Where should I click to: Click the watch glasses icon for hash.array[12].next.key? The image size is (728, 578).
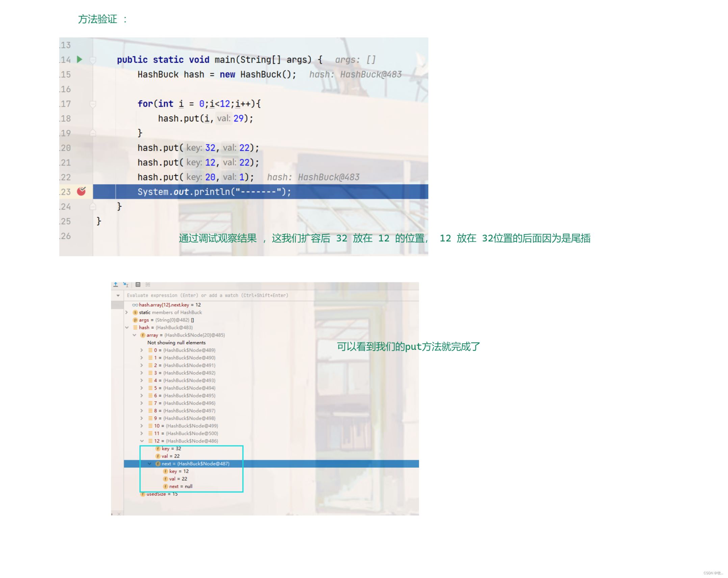coord(135,305)
